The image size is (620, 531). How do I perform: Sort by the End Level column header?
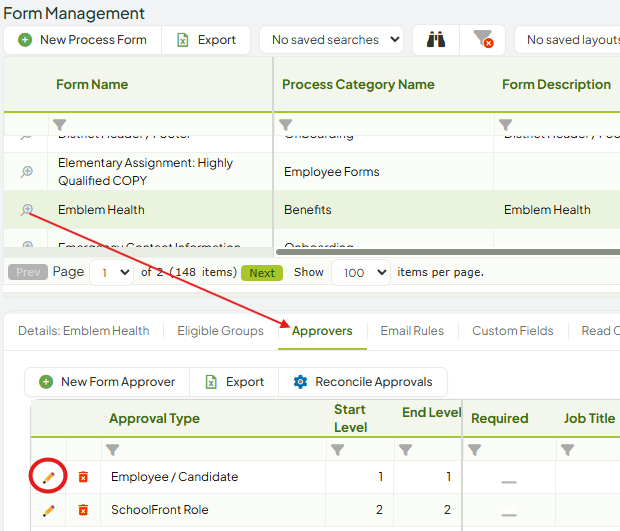coord(431,412)
